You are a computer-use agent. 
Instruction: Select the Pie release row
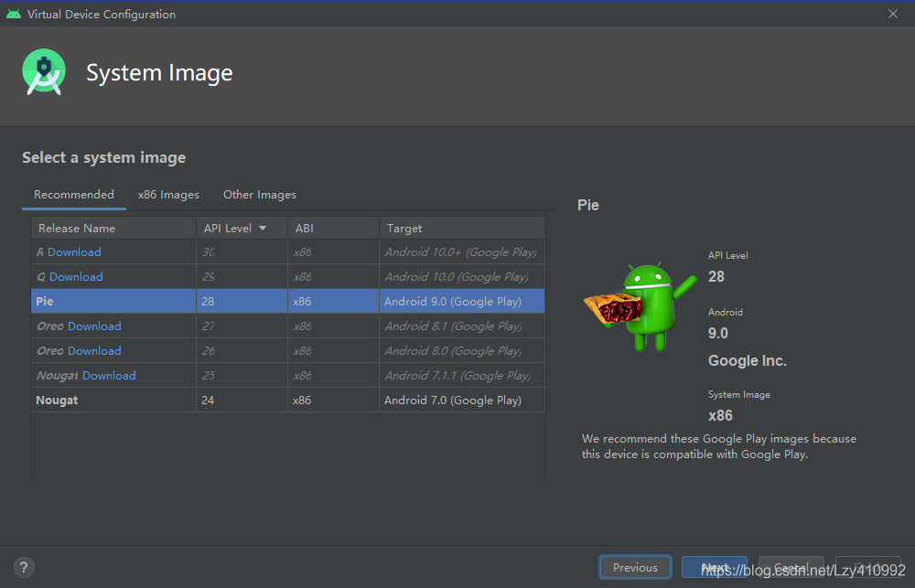coord(287,301)
